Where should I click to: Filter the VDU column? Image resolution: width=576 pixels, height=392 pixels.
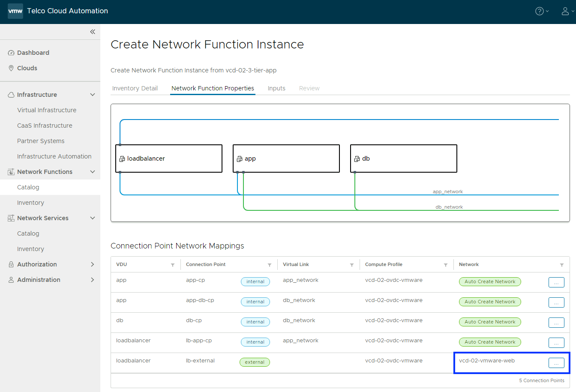173,265
